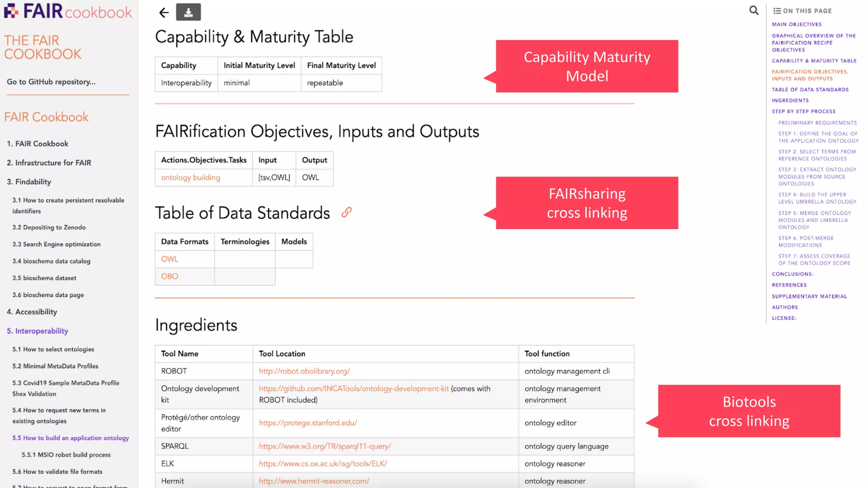Image resolution: width=868 pixels, height=488 pixels.
Task: Select chapter 3. Findability
Action: [x=29, y=182]
